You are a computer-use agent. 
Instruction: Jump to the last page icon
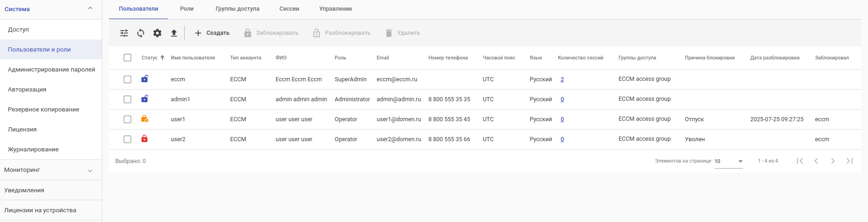[x=849, y=161]
